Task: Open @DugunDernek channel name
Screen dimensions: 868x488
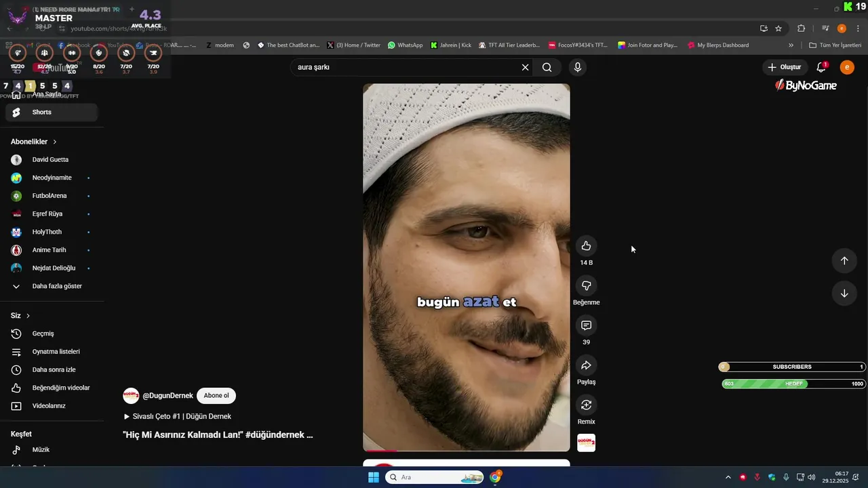Action: point(167,396)
